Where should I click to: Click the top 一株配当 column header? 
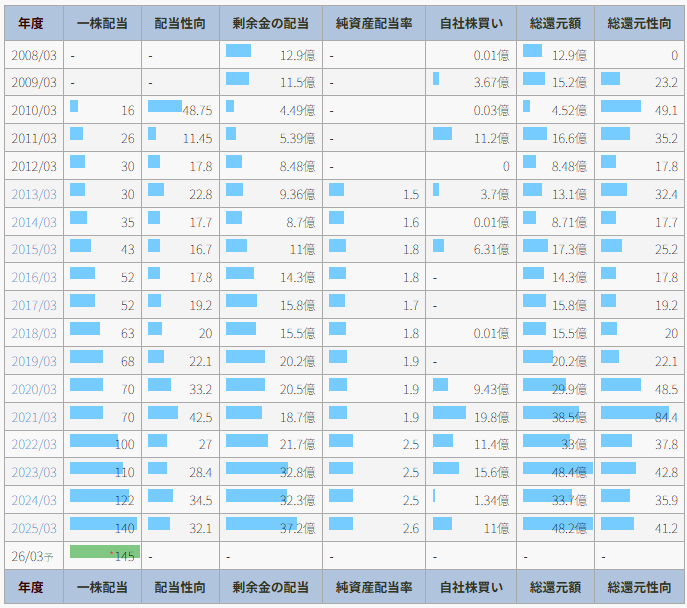[x=102, y=24]
